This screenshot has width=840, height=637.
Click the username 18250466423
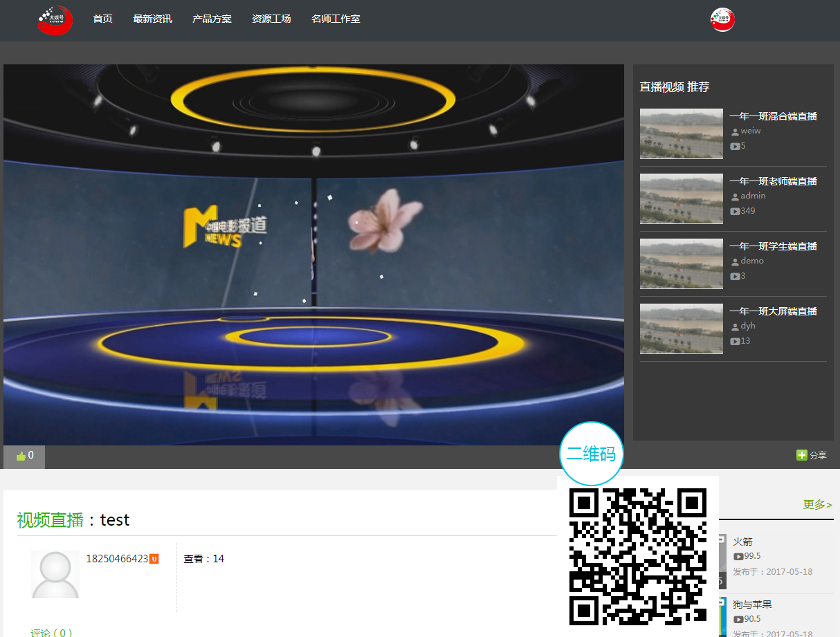coord(117,559)
